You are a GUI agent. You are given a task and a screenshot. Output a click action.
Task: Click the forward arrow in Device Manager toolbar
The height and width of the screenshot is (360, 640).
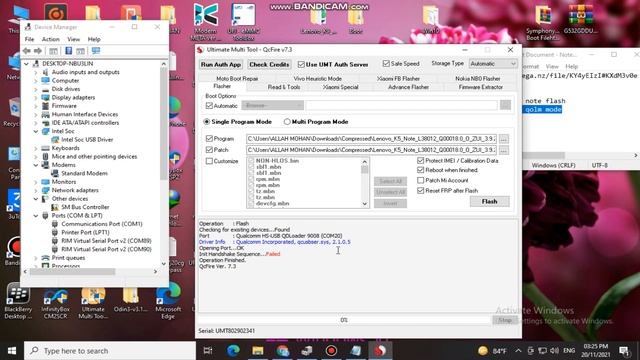[38, 51]
